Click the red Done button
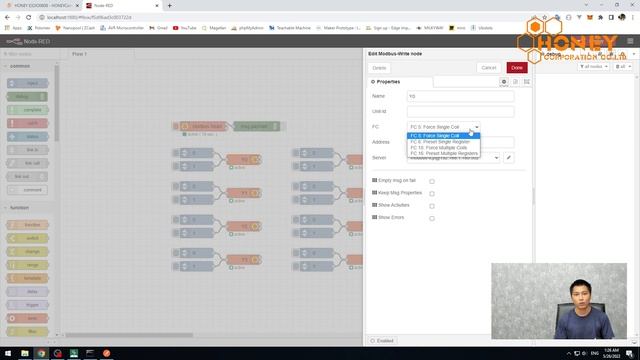 [517, 68]
